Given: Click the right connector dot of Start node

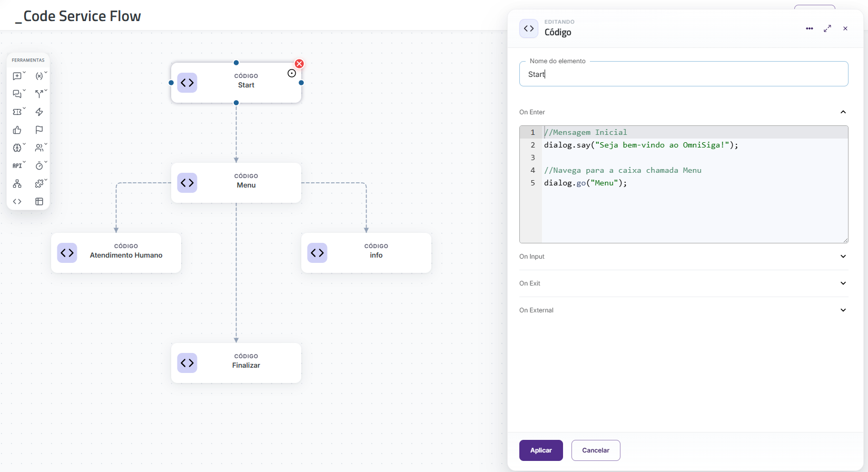Looking at the screenshot, I should pos(301,83).
